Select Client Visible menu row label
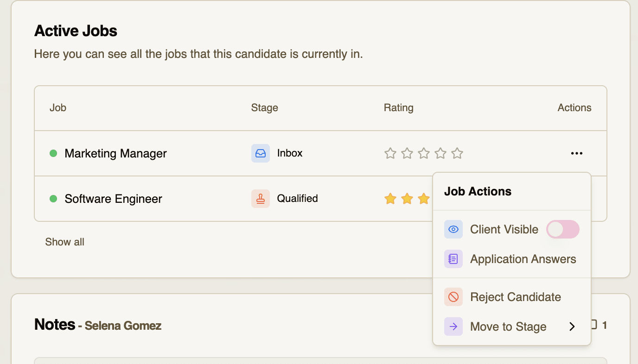 point(504,229)
